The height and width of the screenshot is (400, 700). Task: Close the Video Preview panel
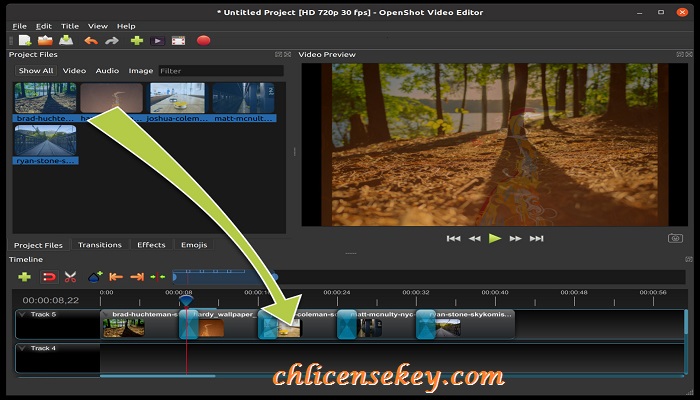(689, 54)
